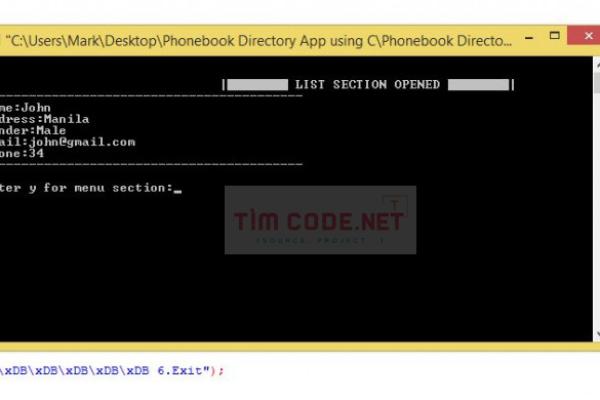Click the 'John' name entry line
Screen dimensions: 600x400
point(25,108)
